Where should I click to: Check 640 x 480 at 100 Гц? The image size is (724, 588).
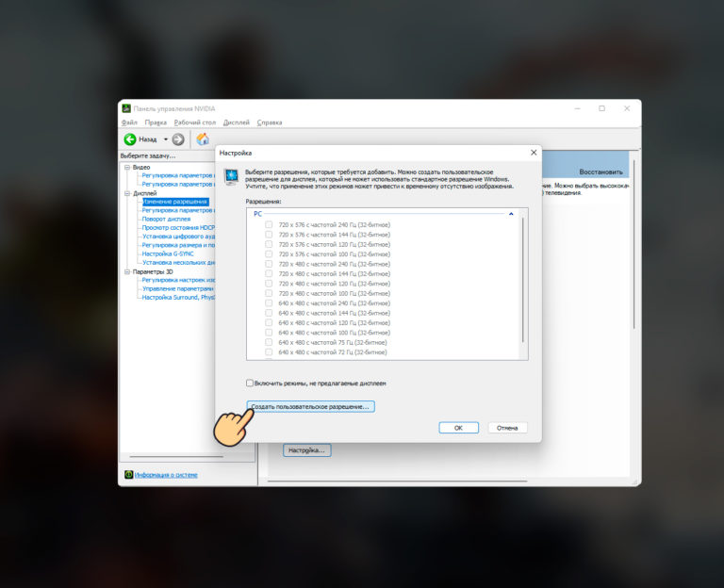coord(269,333)
